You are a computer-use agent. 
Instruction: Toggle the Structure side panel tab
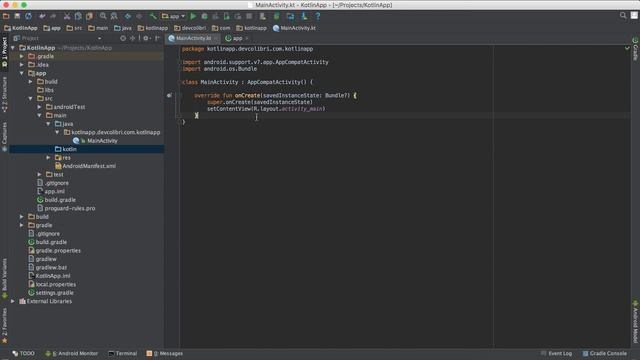pyautogui.click(x=4, y=95)
